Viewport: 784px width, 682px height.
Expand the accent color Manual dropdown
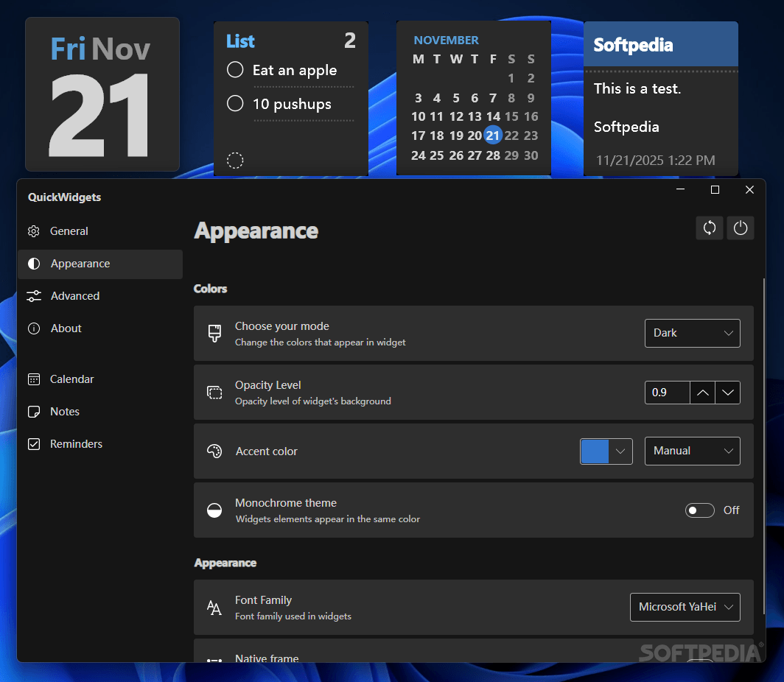691,451
